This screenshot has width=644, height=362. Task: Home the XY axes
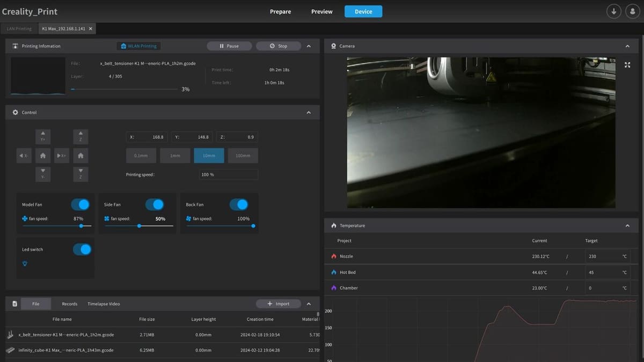pyautogui.click(x=43, y=156)
